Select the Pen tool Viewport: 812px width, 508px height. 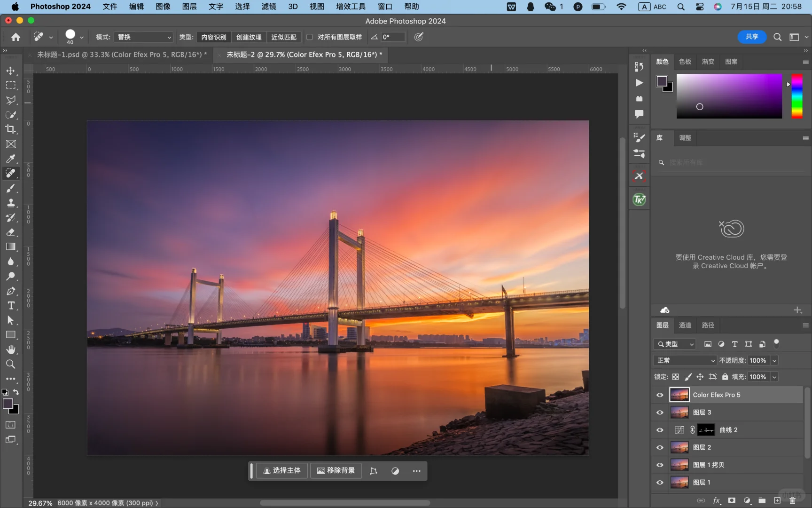[10, 291]
